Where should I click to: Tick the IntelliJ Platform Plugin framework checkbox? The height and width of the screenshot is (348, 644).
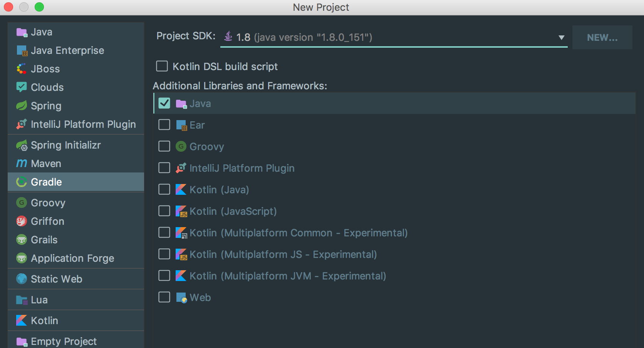tap(164, 168)
